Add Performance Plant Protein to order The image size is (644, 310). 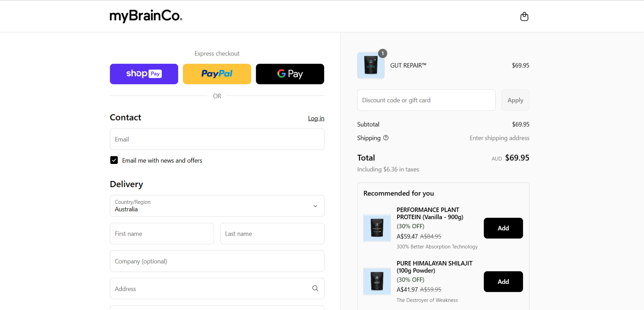pyautogui.click(x=503, y=228)
